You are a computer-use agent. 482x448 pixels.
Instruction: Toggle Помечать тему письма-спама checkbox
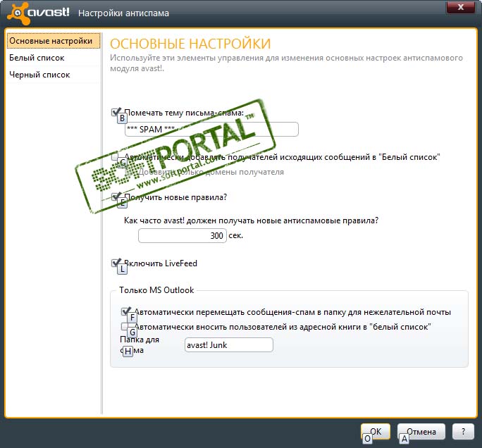(116, 112)
